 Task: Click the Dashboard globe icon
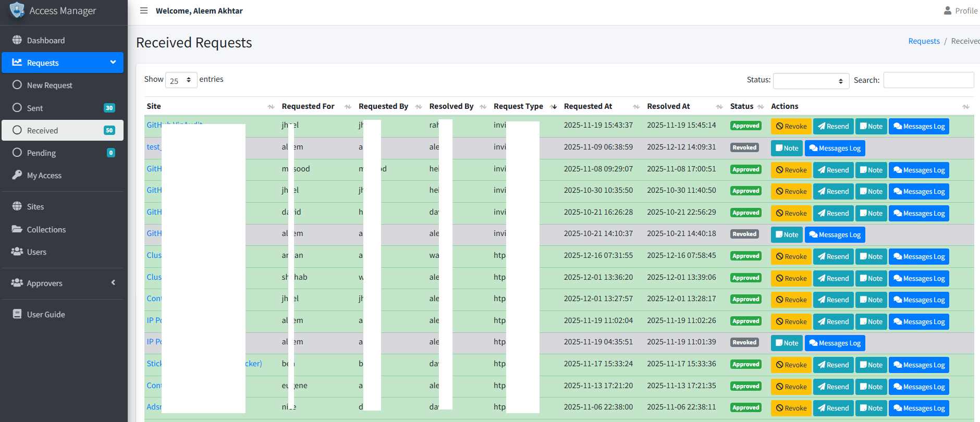17,40
